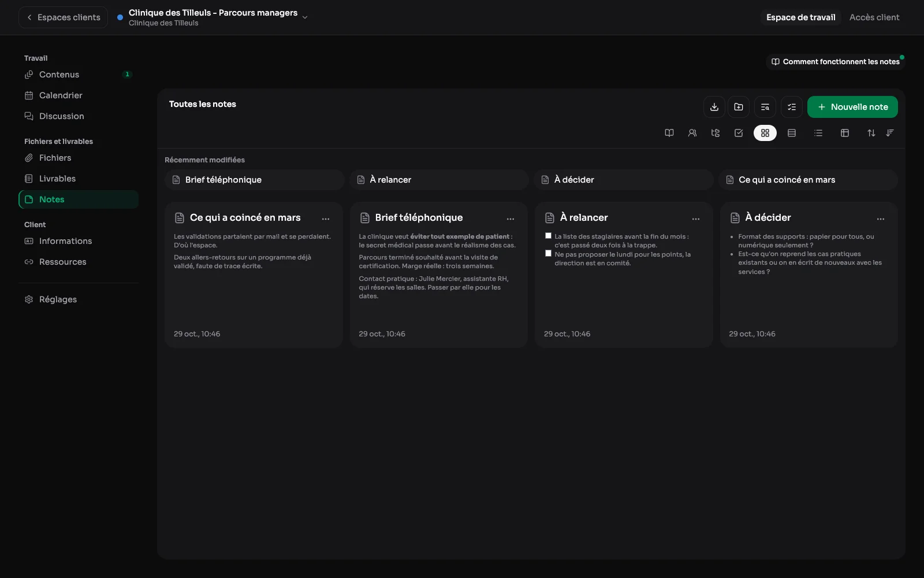The width and height of the screenshot is (924, 578).
Task: Open menu on 'Brief téléphonique' card
Action: (511, 219)
